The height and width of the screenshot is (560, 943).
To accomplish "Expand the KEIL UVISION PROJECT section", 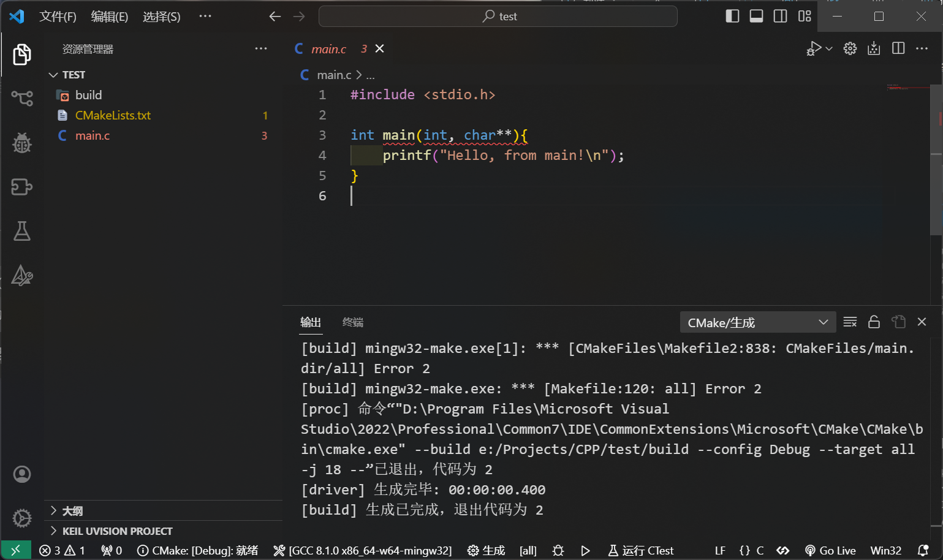I will pyautogui.click(x=53, y=531).
